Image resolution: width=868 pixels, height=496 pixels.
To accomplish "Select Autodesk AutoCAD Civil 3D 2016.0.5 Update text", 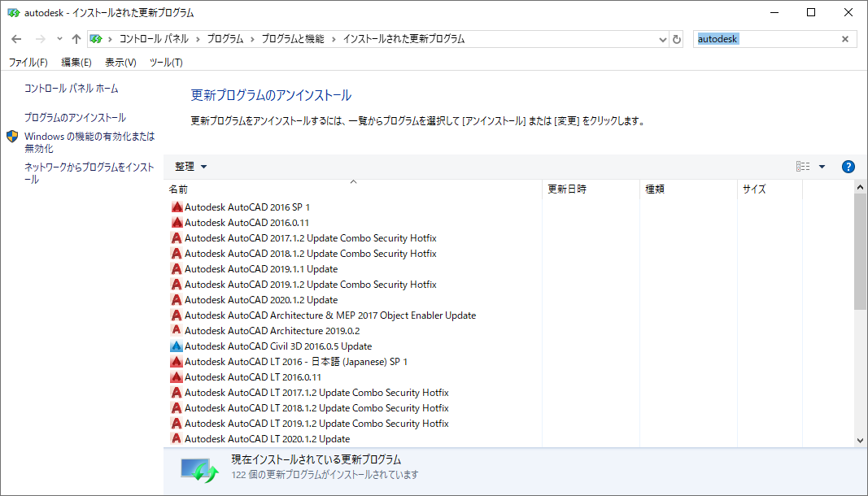I will click(x=278, y=346).
